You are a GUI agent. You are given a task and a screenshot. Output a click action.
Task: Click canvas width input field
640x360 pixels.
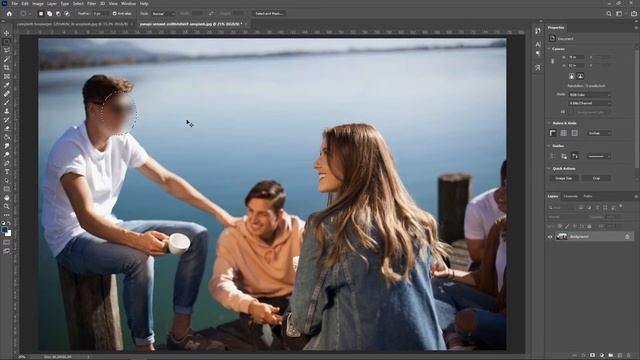coord(576,57)
